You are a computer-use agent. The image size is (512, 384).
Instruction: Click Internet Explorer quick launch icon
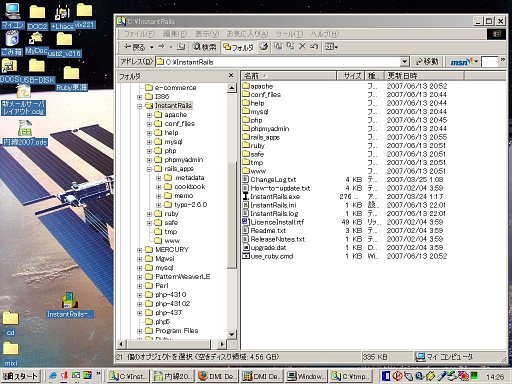[52, 376]
